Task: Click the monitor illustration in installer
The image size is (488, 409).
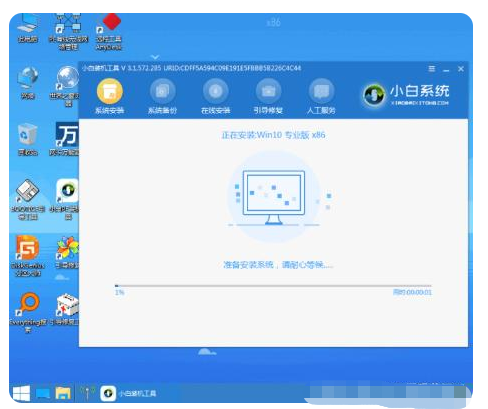Action: pyautogui.click(x=274, y=197)
